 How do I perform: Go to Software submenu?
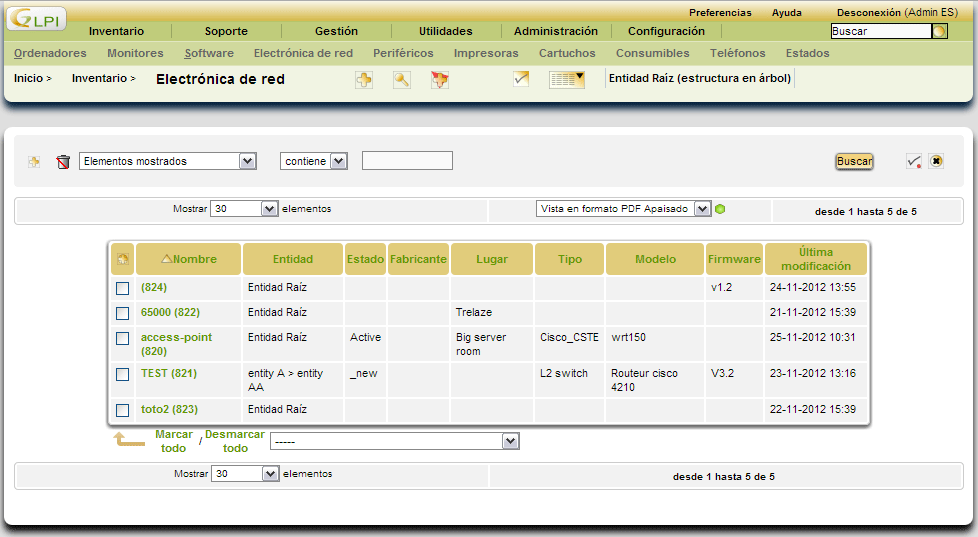pyautogui.click(x=209, y=53)
